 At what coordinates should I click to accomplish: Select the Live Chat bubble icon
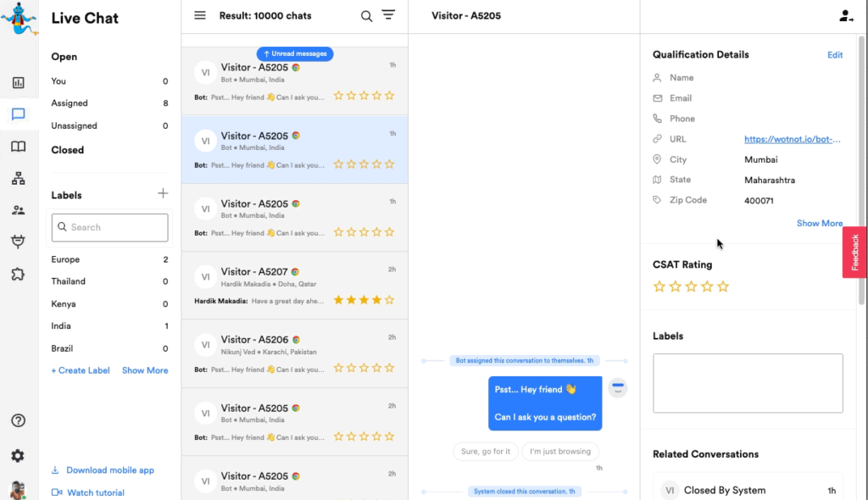[18, 114]
